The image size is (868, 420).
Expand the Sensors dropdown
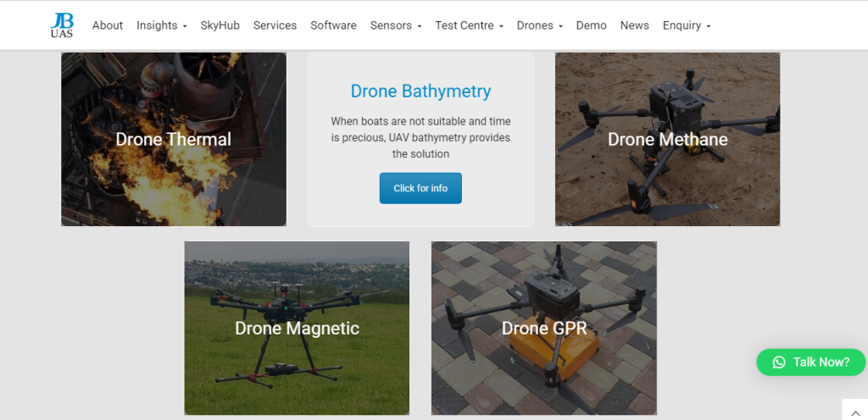(395, 25)
